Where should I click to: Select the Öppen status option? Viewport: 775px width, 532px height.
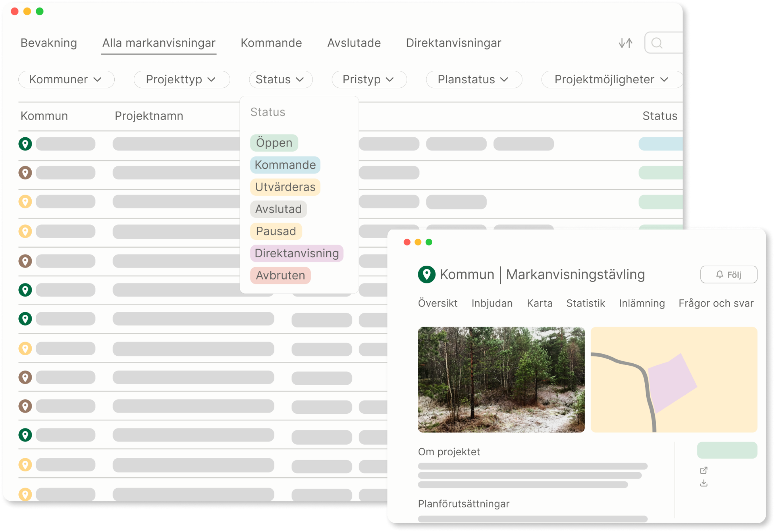point(274,143)
